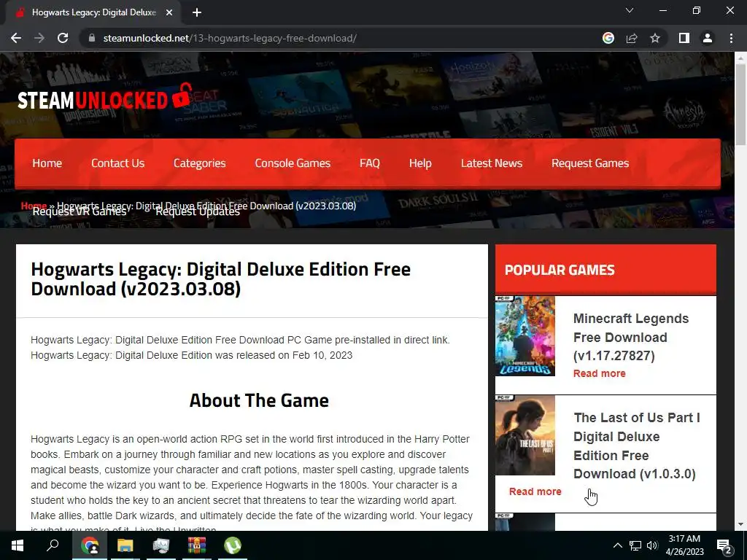747x560 pixels.
Task: Click the Request Updates link
Action: (x=198, y=211)
